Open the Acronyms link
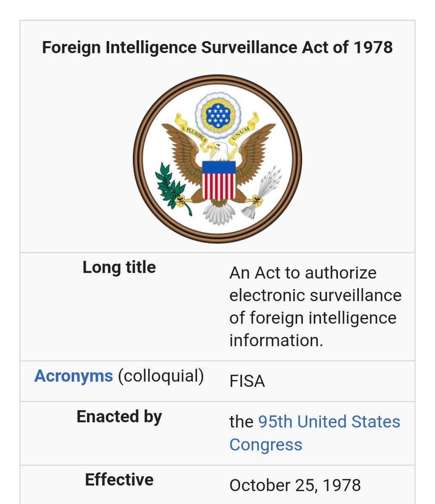This screenshot has height=504, width=435. pos(74,375)
